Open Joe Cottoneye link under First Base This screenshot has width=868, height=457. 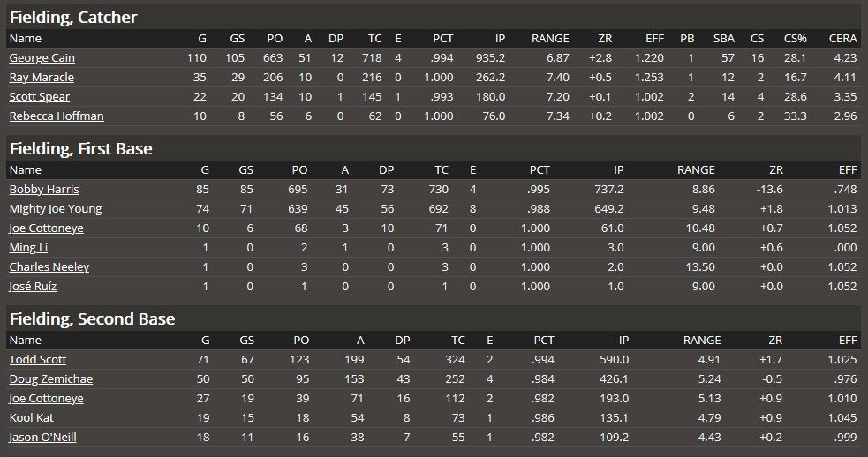coord(46,228)
